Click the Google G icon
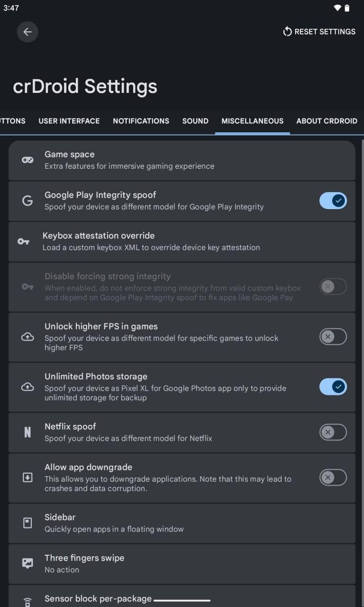 click(27, 201)
